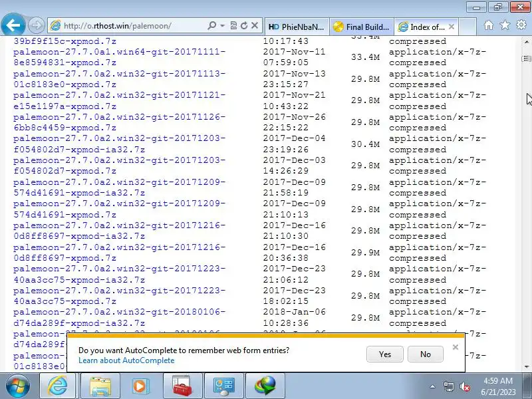Close the Index of tab
The height and width of the screenshot is (399, 532).
452,27
